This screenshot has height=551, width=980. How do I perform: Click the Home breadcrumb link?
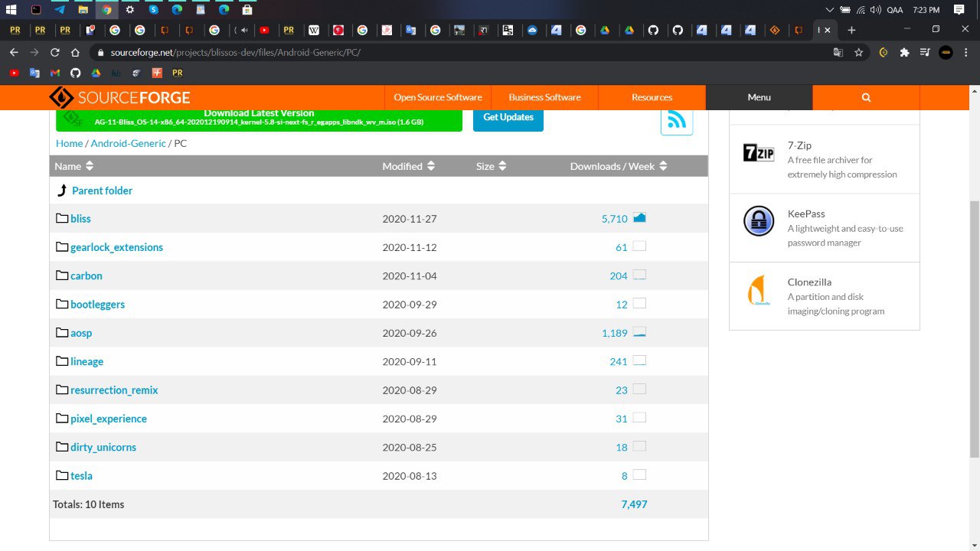point(69,143)
